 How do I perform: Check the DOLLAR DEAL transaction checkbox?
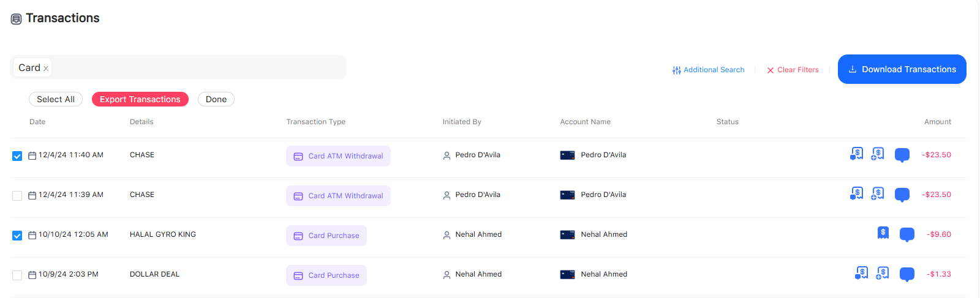coord(17,275)
